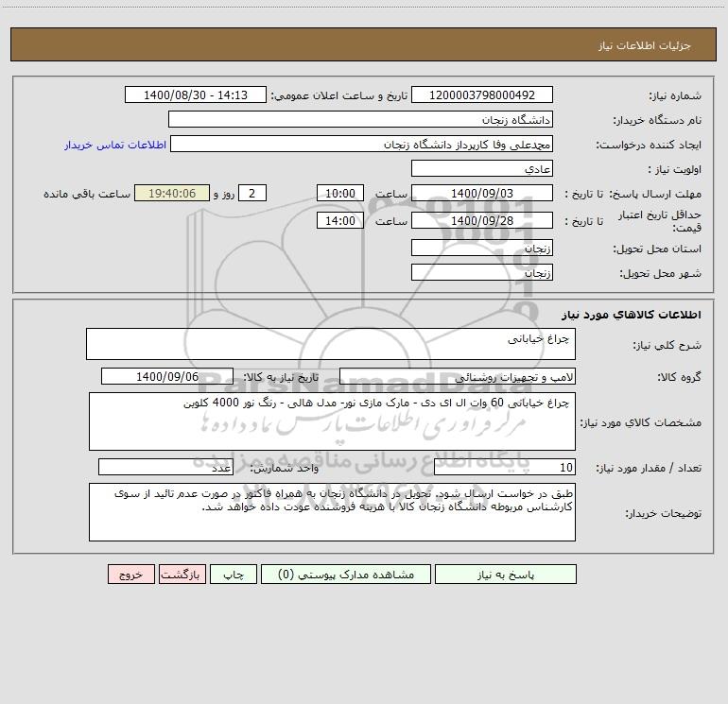Click the نام دستگاه خریدار label
728x704 pixels.
coord(657,120)
